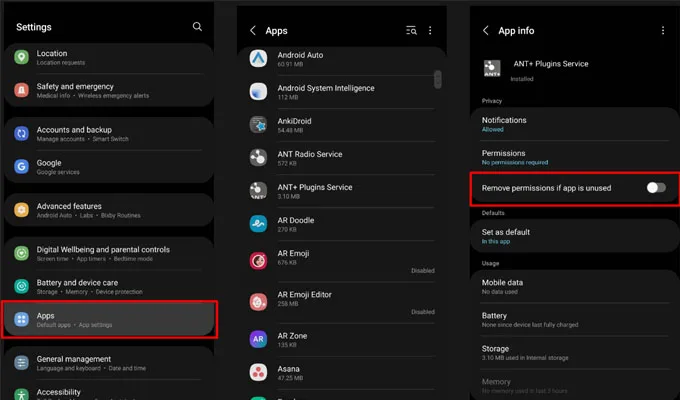
Task: Open more options in App info screen
Action: tap(663, 30)
